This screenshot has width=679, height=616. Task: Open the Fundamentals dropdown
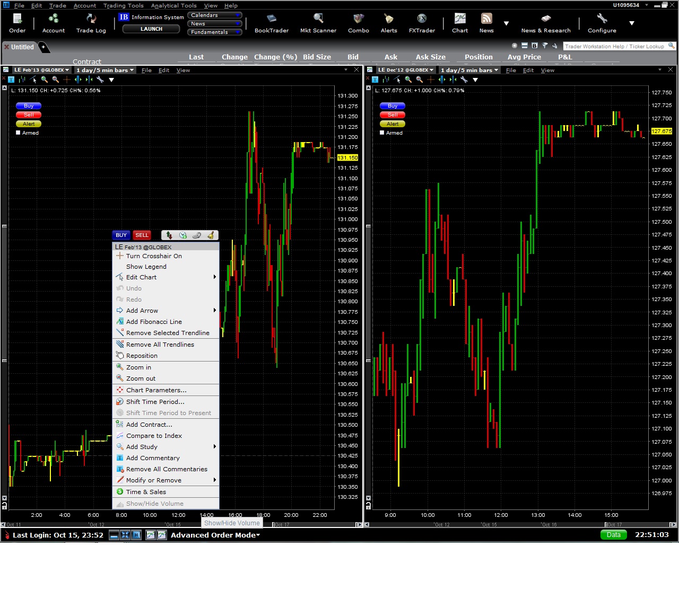pyautogui.click(x=215, y=32)
